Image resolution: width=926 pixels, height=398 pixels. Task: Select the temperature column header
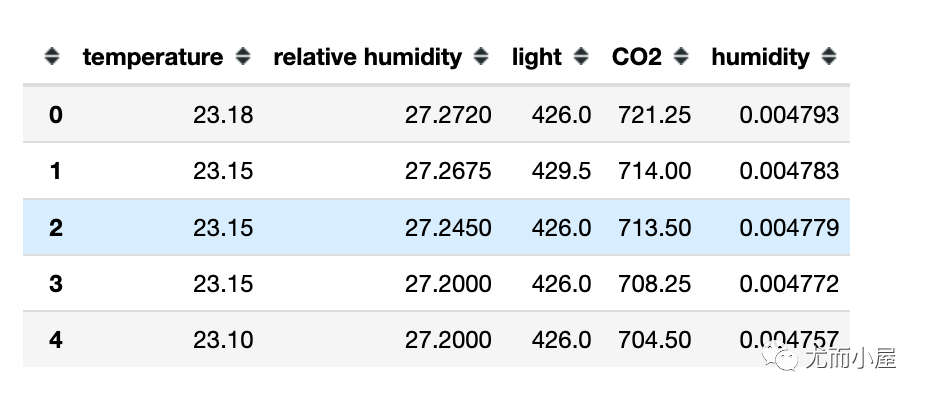click(x=153, y=57)
